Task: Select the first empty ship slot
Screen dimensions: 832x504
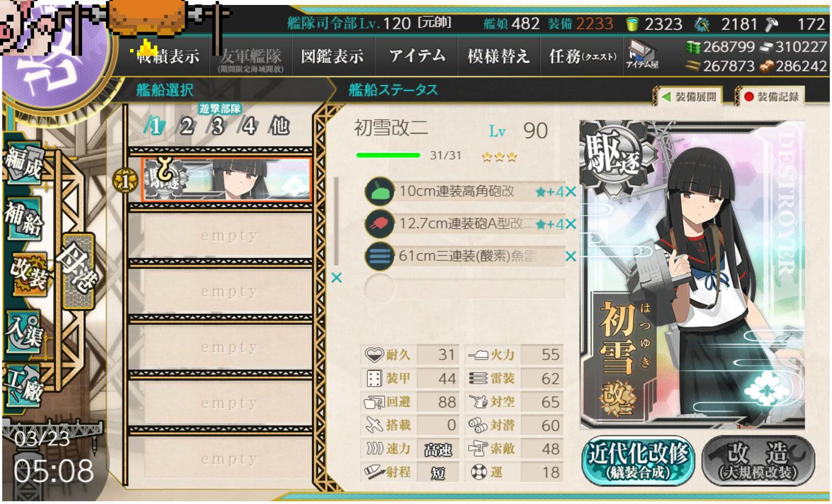Action: pyautogui.click(x=228, y=235)
